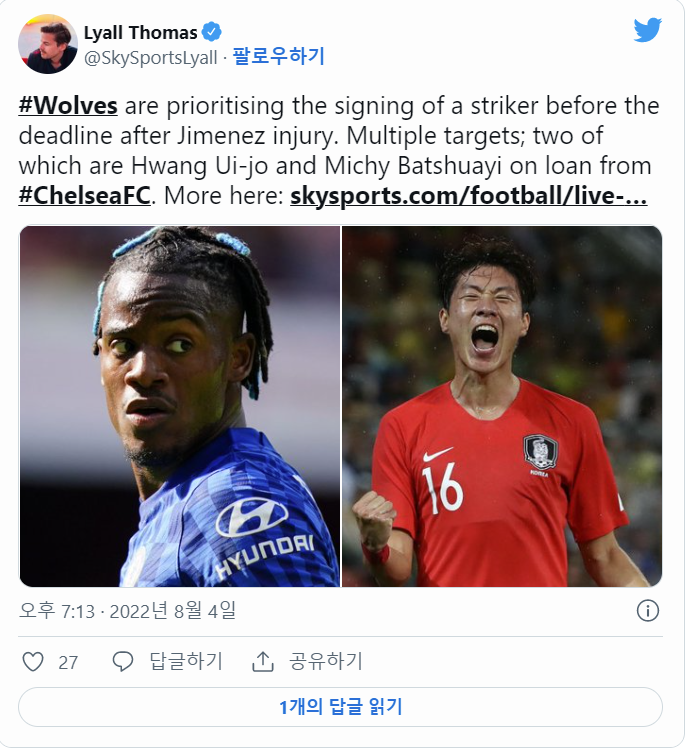
Task: Open the tweet info circle icon
Action: pos(648,610)
